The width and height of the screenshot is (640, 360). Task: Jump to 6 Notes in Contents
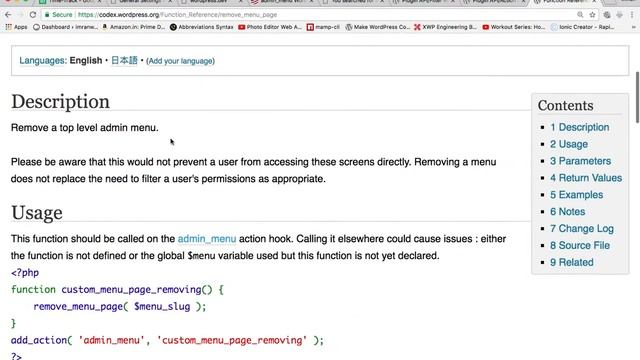tap(567, 211)
